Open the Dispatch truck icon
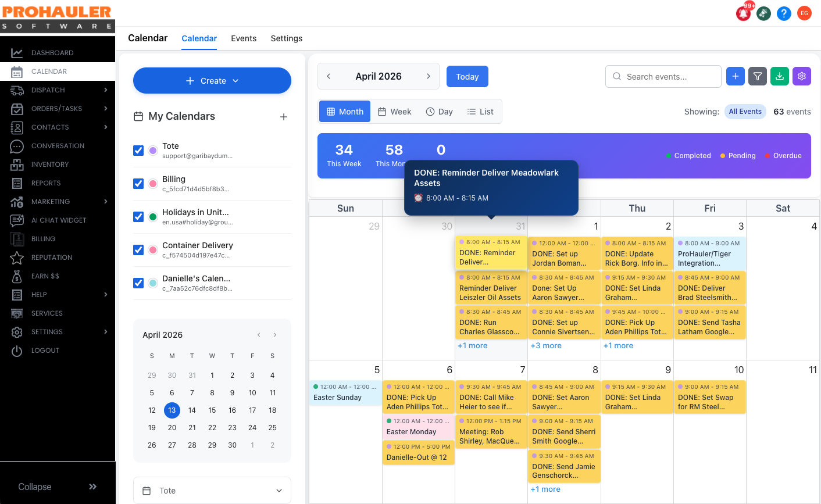The height and width of the screenshot is (504, 821). pyautogui.click(x=17, y=90)
